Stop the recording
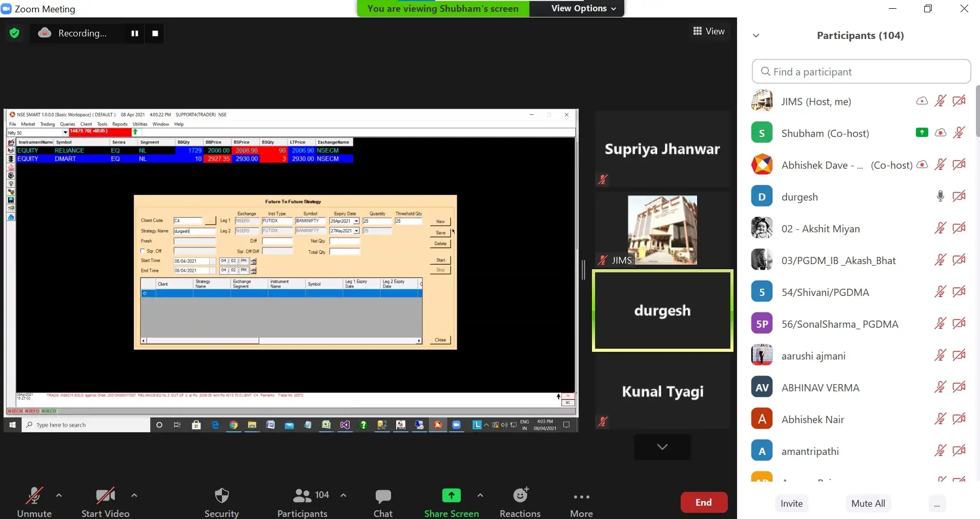Screen dimensions: 980x519 [155, 33]
